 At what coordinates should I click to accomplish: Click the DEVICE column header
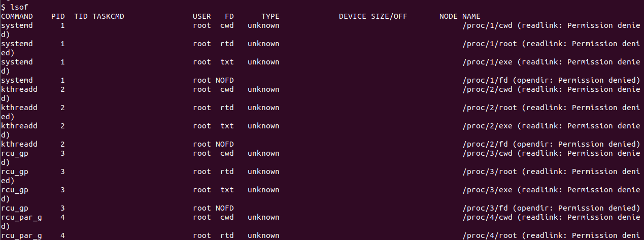coord(352,16)
